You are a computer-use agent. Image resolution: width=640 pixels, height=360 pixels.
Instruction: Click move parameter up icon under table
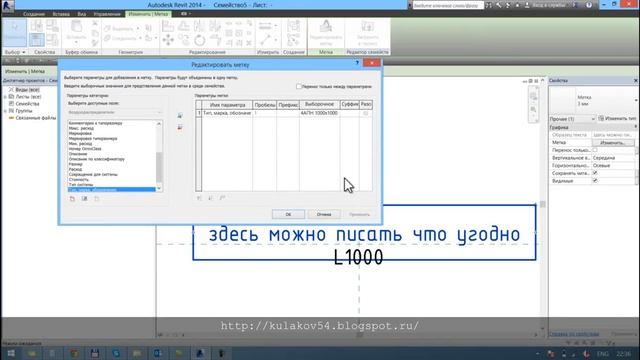[x=199, y=198]
